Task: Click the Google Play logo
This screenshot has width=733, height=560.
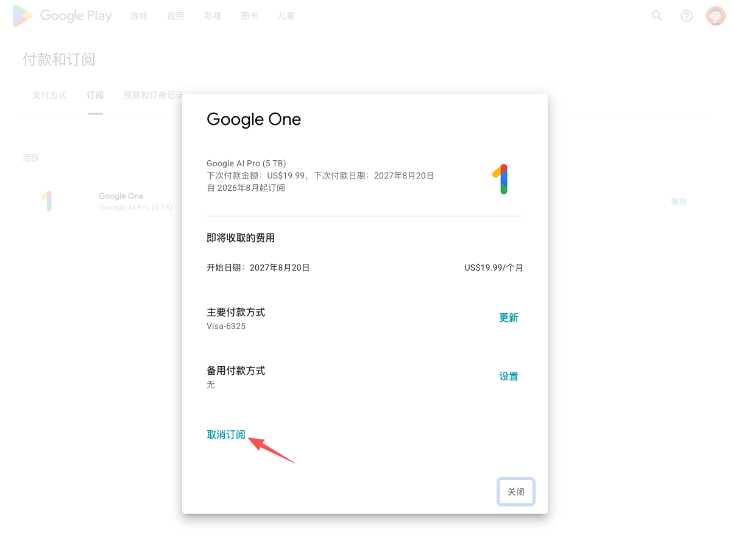Action: pyautogui.click(x=62, y=16)
